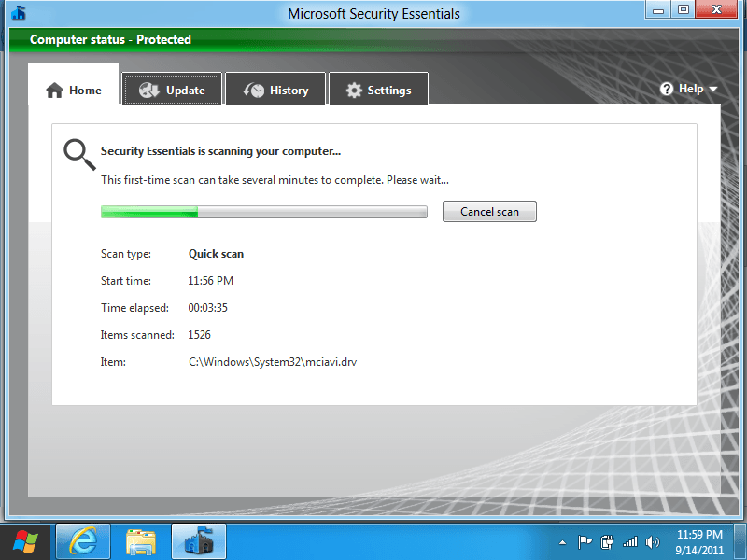Screen dimensions: 747x560
Task: Click the blue Help question mark icon
Action: (667, 89)
